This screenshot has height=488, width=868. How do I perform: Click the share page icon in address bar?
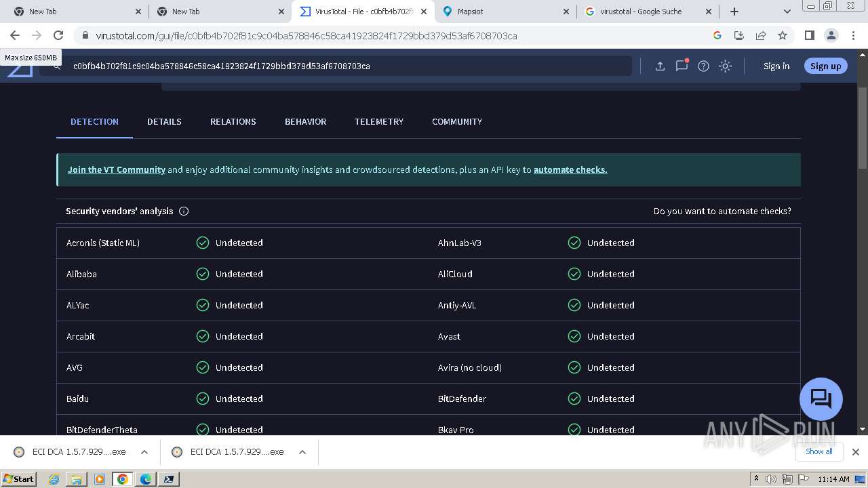pos(761,35)
